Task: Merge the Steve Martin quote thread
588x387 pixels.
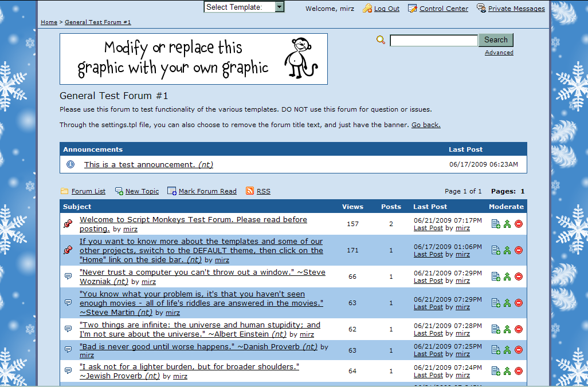Action: click(507, 303)
